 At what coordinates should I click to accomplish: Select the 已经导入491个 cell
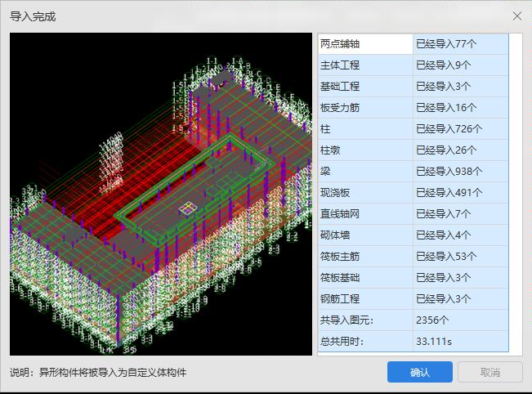click(x=461, y=193)
